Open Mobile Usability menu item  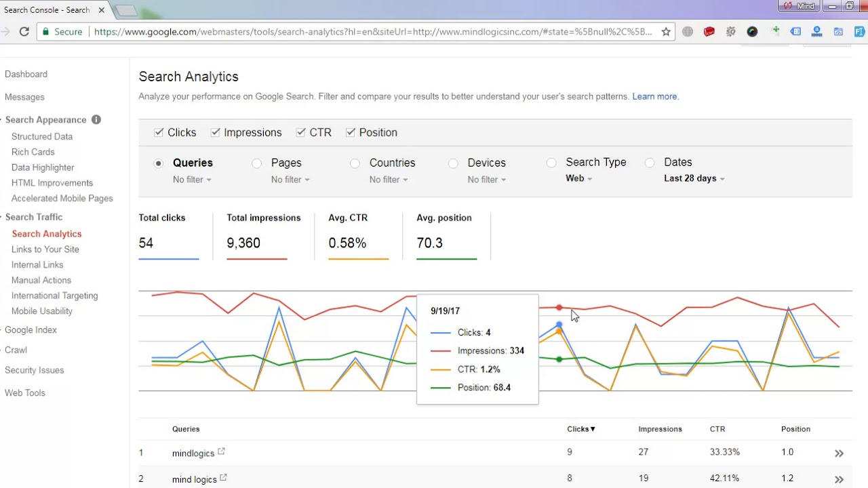(x=42, y=311)
